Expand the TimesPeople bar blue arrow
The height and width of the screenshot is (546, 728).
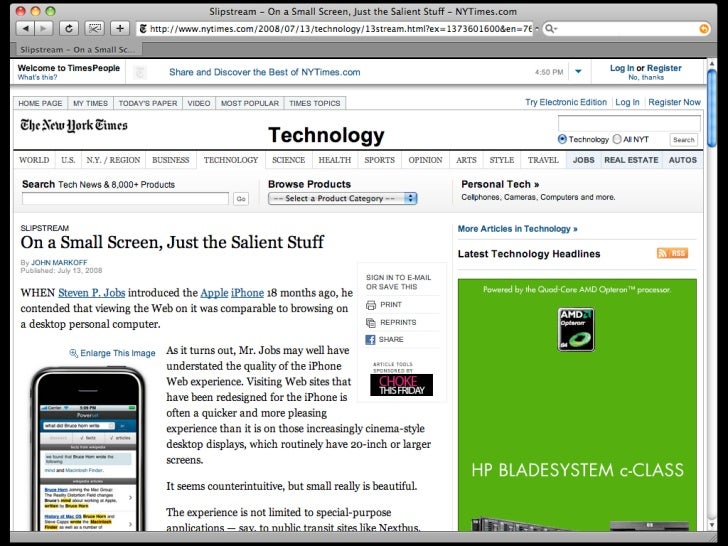coord(578,72)
